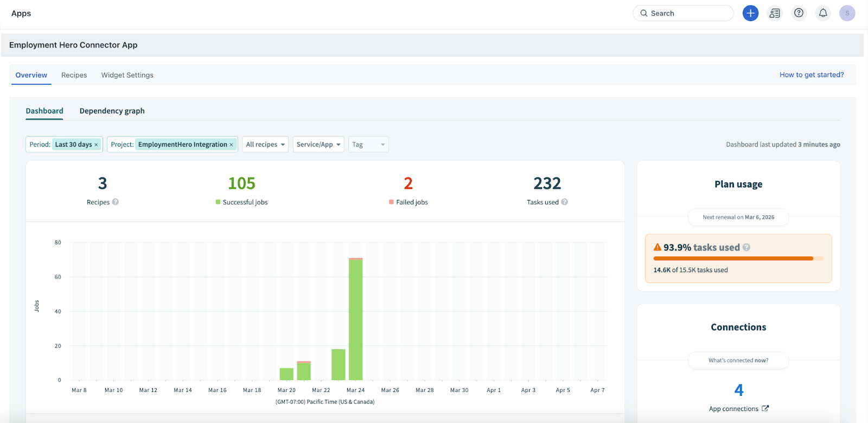Switch to the Recipes tab
The image size is (868, 423).
74,75
